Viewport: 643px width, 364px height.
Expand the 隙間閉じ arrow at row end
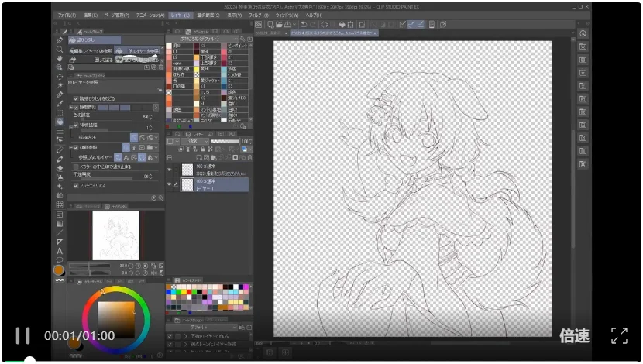point(156,108)
